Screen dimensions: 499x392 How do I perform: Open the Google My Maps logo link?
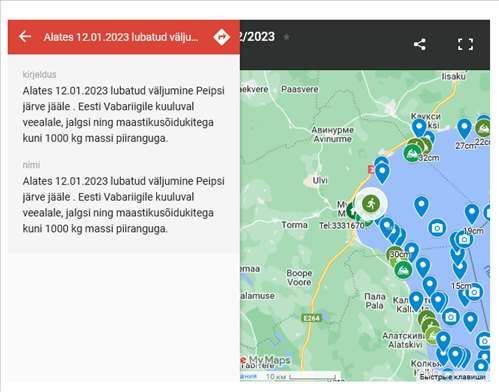(266, 360)
